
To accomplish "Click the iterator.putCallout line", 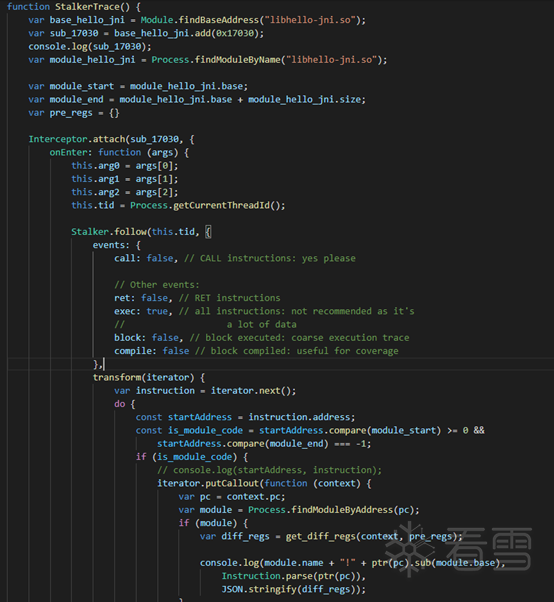I will [x=264, y=483].
